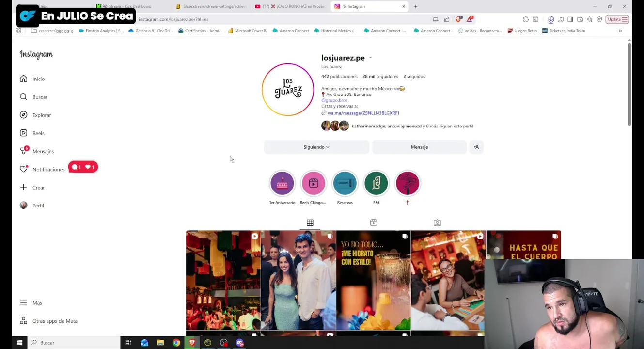Open the 1er Aniversario highlight
644x349 pixels.
(282, 183)
